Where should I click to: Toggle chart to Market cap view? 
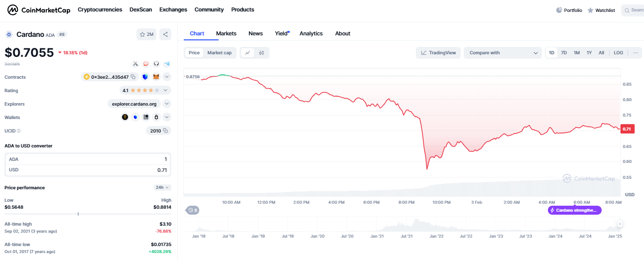click(x=219, y=53)
